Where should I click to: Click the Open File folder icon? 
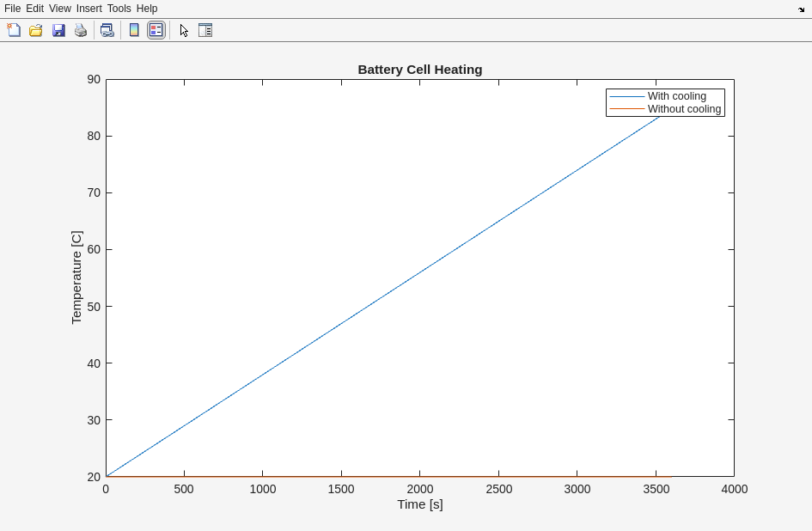click(x=36, y=30)
